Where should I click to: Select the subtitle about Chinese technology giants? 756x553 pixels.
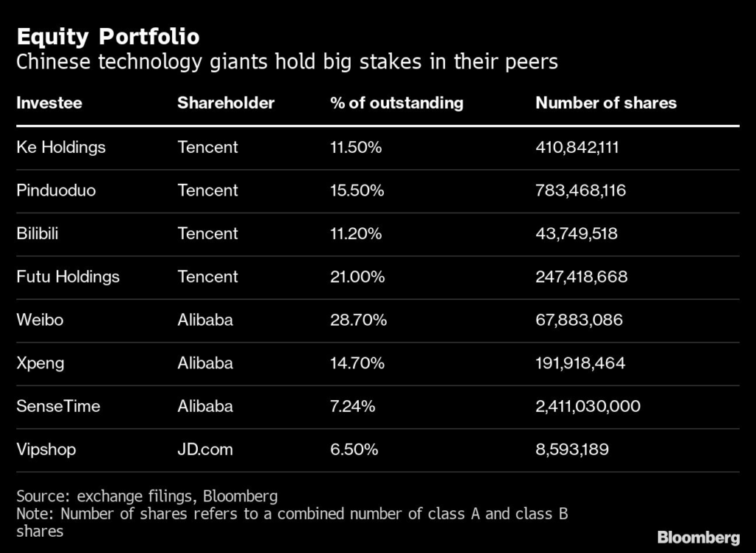tap(287, 61)
